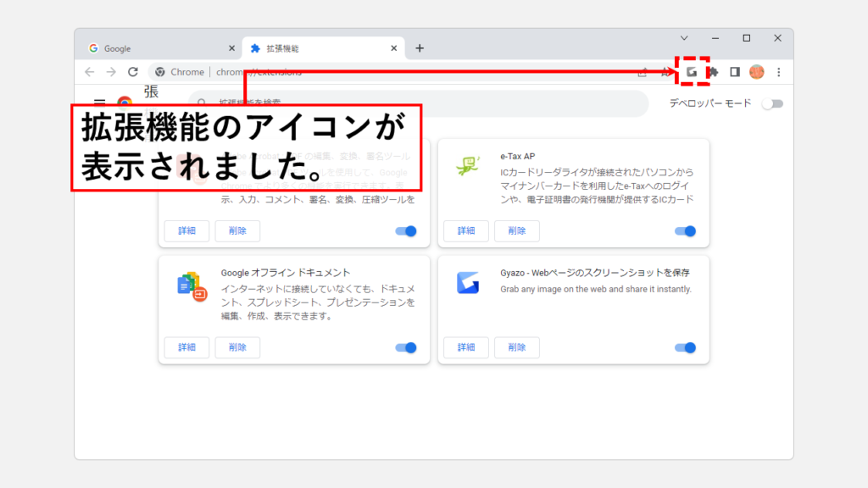Open the Chrome side panel icon
868x488 pixels.
(x=735, y=72)
